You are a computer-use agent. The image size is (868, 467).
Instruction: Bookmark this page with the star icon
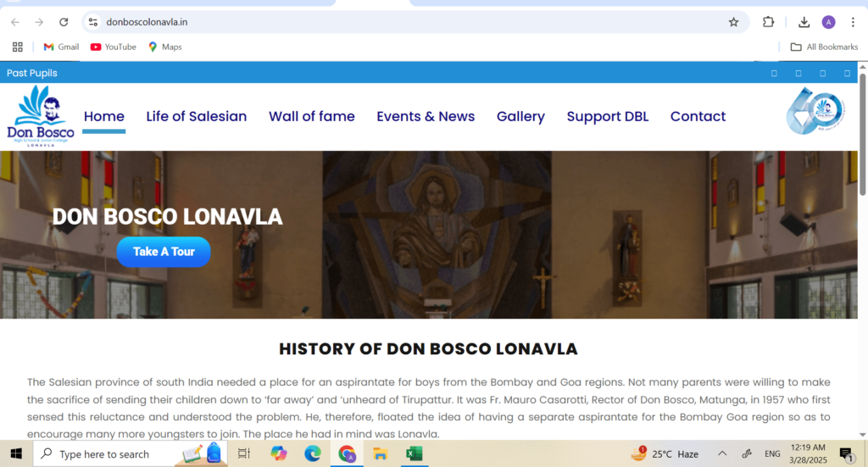pyautogui.click(x=733, y=22)
